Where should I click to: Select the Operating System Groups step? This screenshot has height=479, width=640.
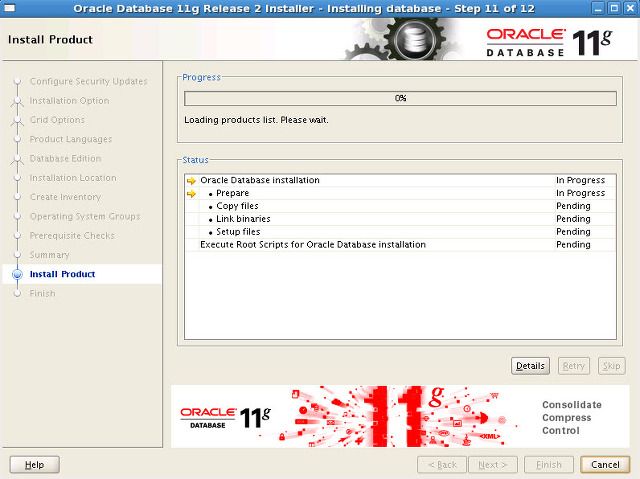tap(85, 216)
